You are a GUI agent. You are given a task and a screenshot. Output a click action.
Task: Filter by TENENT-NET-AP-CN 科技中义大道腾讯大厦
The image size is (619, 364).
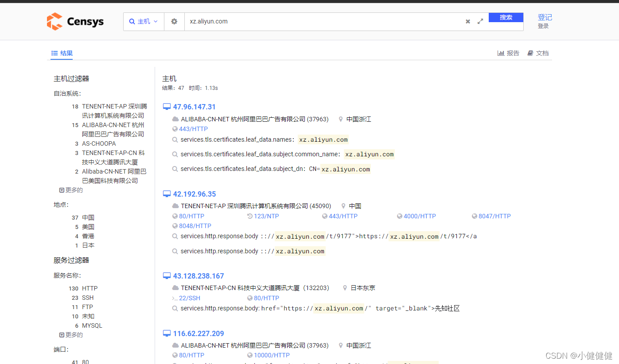click(x=113, y=158)
